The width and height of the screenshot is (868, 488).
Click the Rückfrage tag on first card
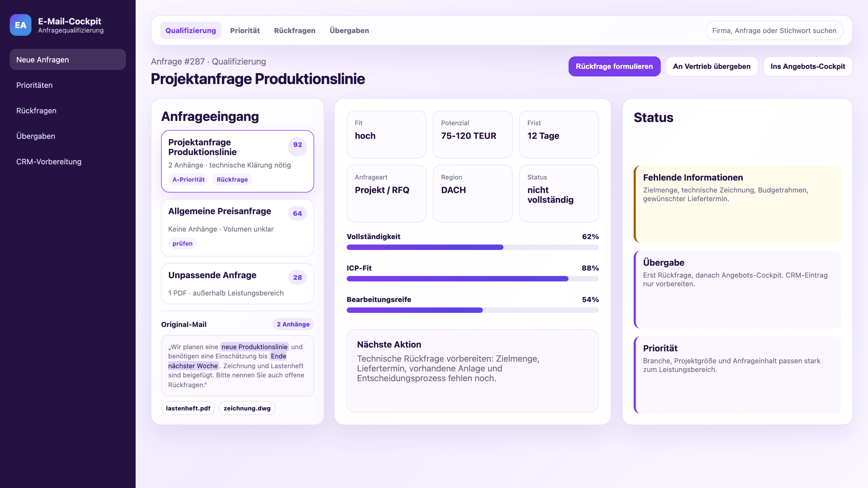coord(232,179)
